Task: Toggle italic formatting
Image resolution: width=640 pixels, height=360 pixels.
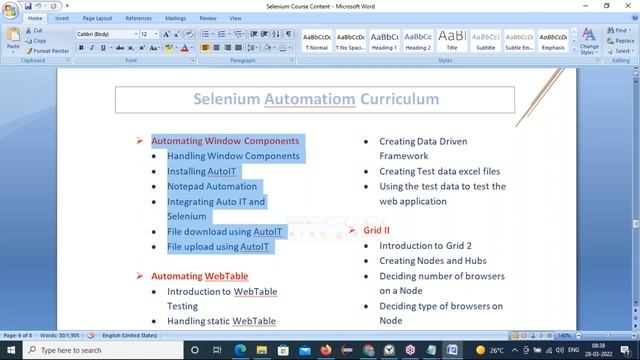Action: [x=92, y=48]
